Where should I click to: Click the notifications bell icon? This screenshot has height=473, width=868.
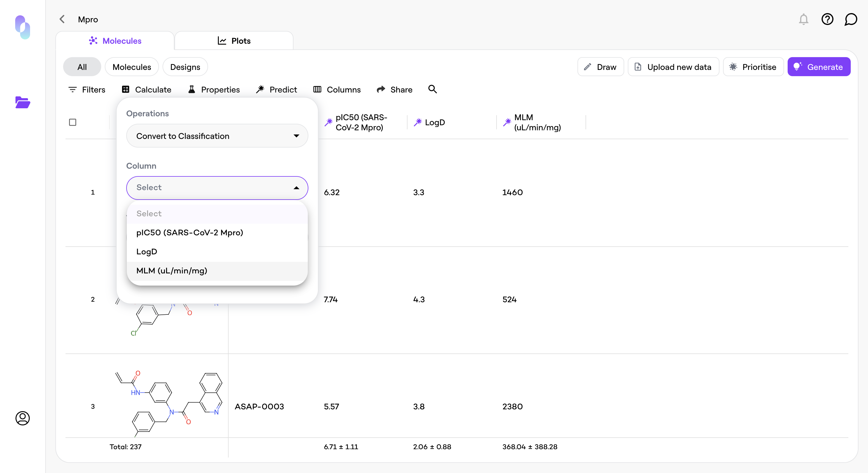(803, 19)
